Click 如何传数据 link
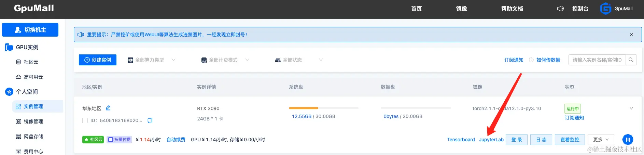 tap(548, 60)
